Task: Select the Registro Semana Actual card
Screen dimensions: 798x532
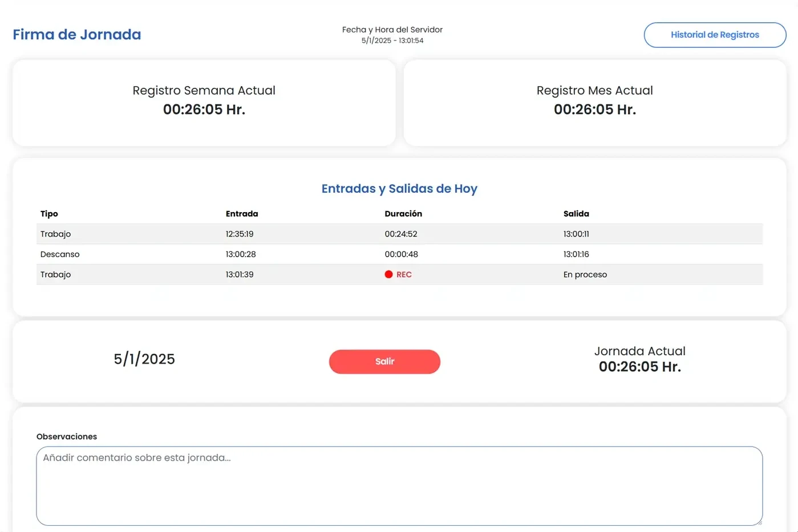Action: 204,102
